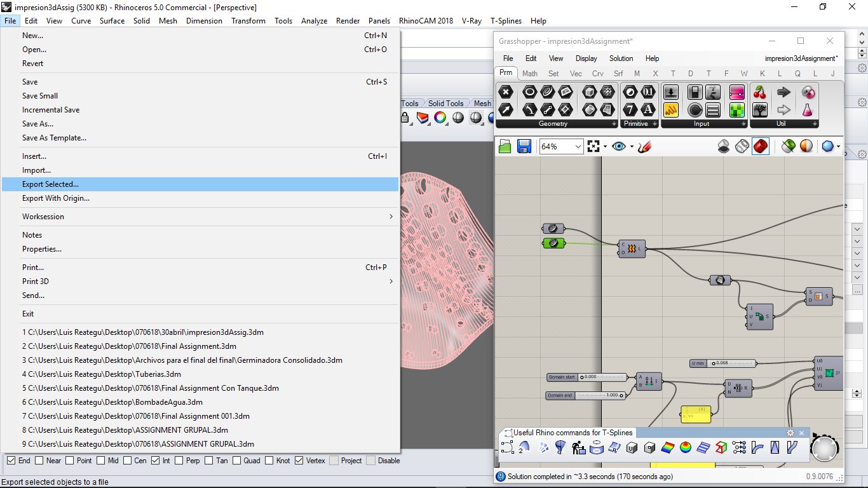Click the Domain start 0.000 slider
The width and height of the screenshot is (868, 488).
click(587, 377)
